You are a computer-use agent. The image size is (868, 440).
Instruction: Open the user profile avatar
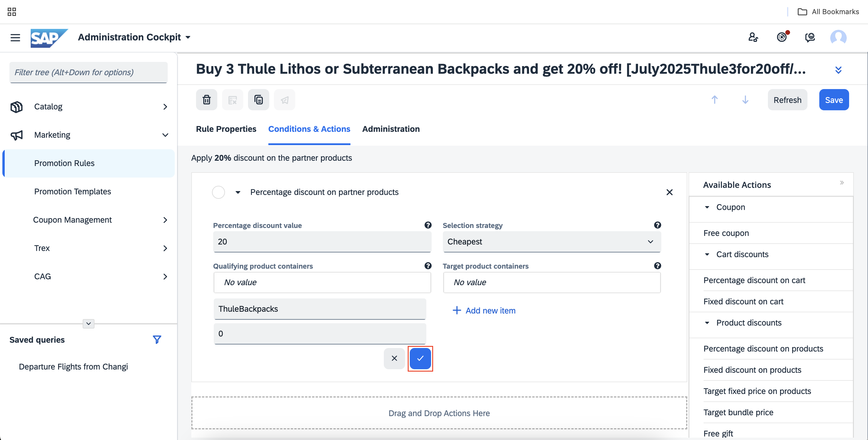(838, 37)
